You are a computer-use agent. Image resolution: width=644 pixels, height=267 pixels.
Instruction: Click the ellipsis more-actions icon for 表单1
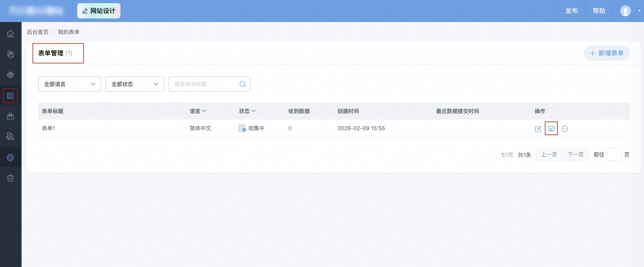coord(565,129)
